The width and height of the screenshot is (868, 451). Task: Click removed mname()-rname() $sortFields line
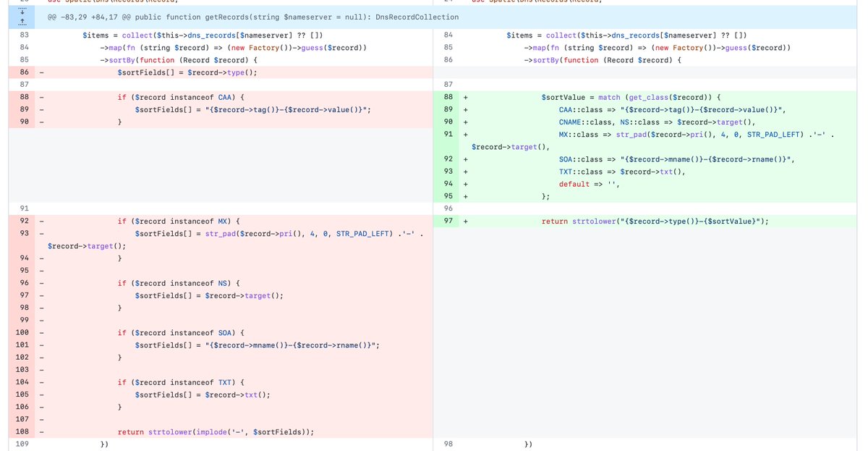[x=257, y=345]
